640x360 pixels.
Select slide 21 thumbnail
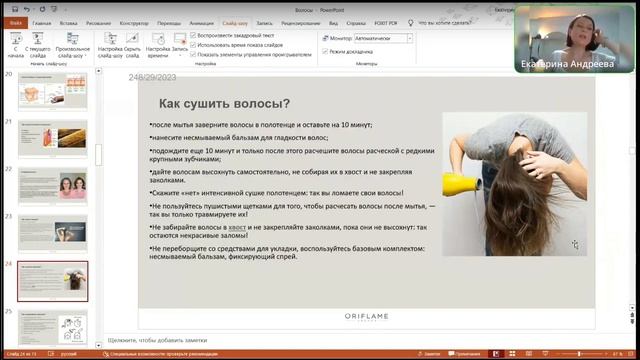click(x=53, y=139)
